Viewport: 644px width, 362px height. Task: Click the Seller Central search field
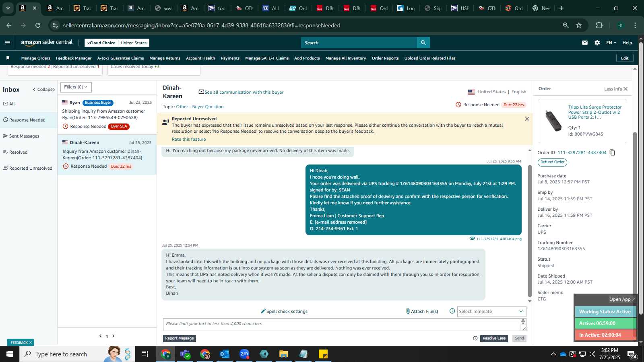coord(359,43)
